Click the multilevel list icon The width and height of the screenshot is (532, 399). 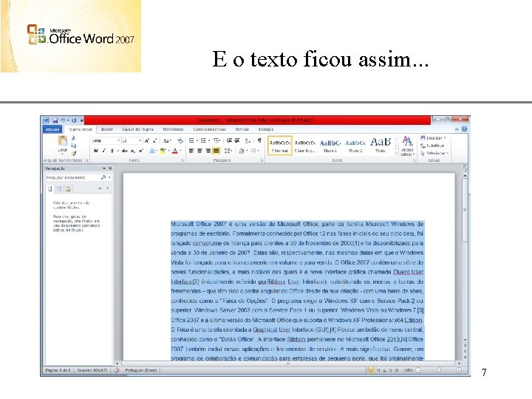tap(216, 141)
